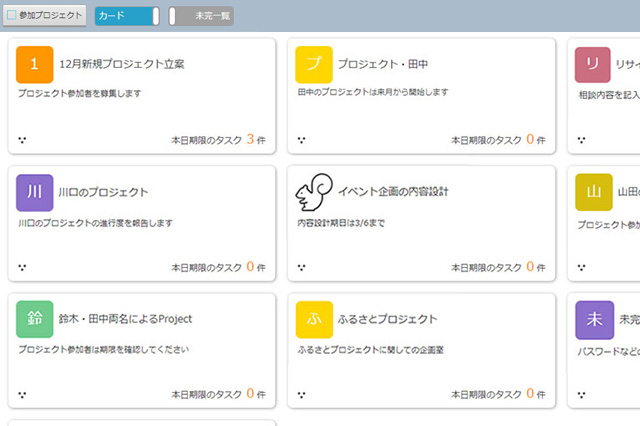Click description ふるさとプロジェクトに関しての企画室

pos(371,350)
